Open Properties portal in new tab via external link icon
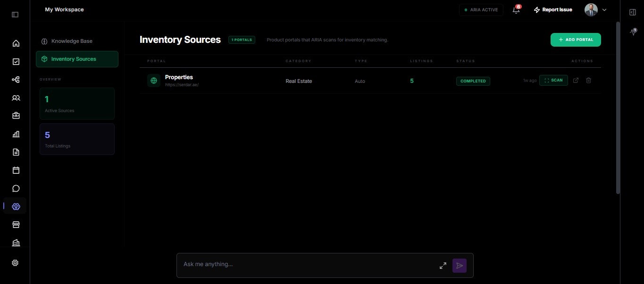This screenshot has height=284, width=644. [576, 80]
